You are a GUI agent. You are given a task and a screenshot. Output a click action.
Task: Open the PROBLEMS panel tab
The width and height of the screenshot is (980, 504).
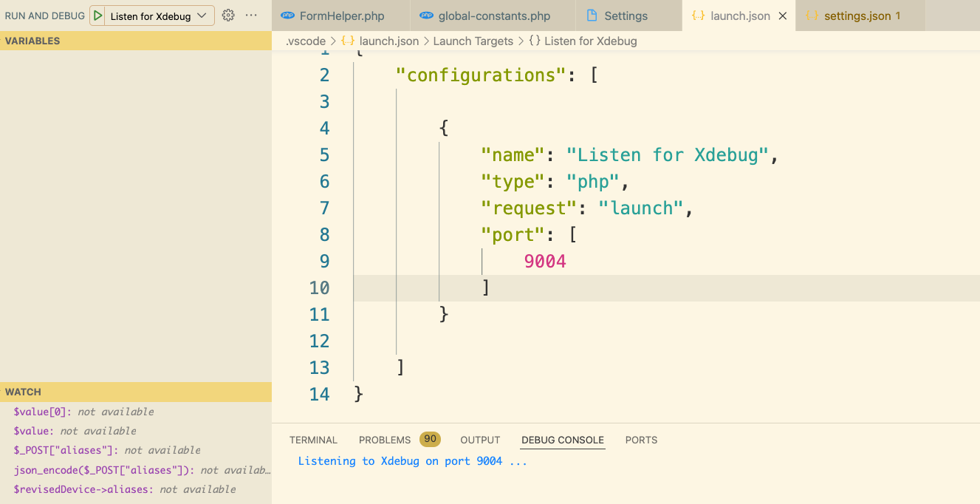385,440
